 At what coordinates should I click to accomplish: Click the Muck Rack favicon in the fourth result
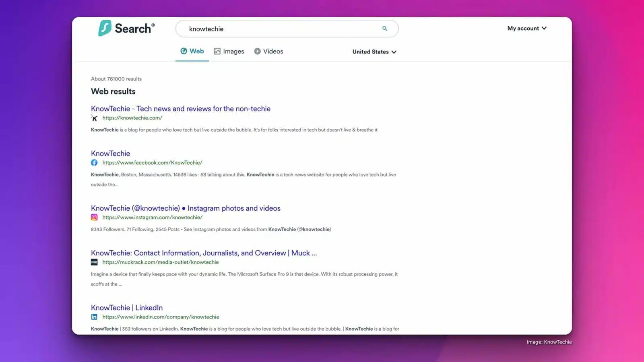pos(94,262)
